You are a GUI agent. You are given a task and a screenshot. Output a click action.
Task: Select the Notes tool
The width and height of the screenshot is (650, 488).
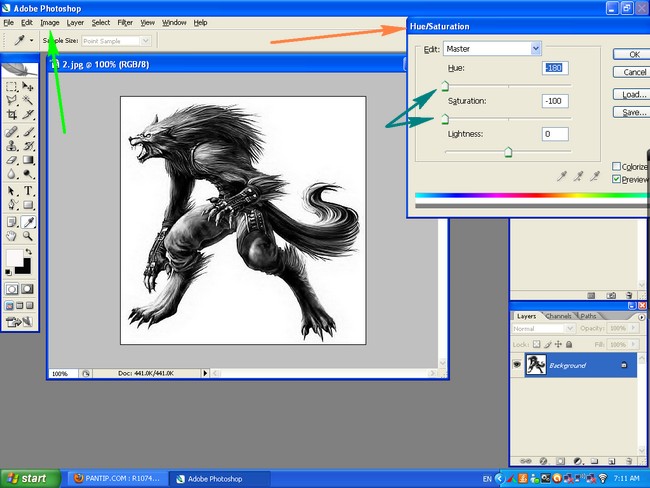11,222
